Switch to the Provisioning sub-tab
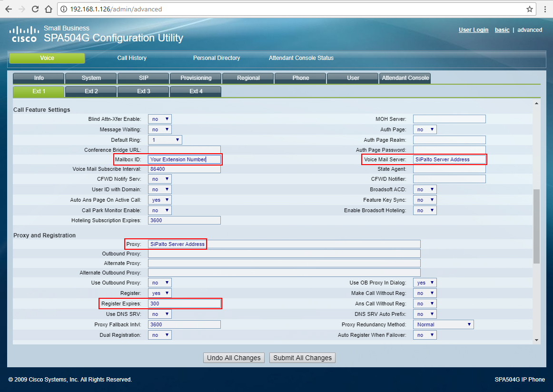553x392 pixels. pyautogui.click(x=196, y=78)
